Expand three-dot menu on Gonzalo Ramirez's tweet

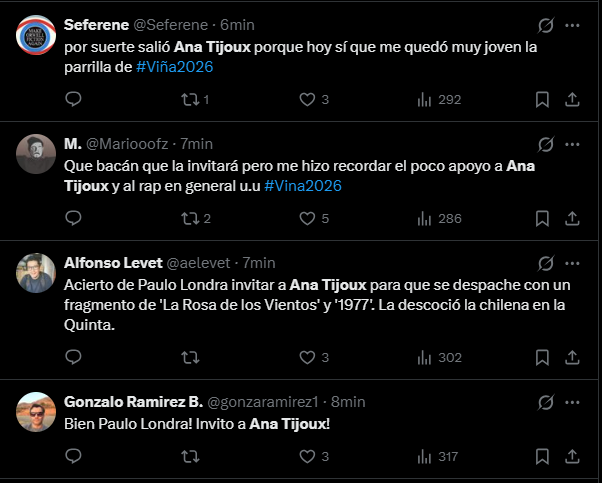tap(573, 402)
